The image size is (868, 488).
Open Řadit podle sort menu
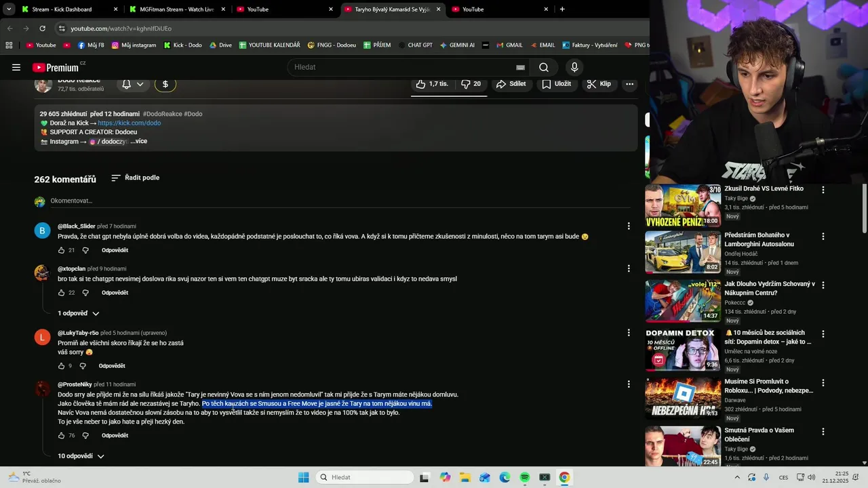(x=135, y=178)
